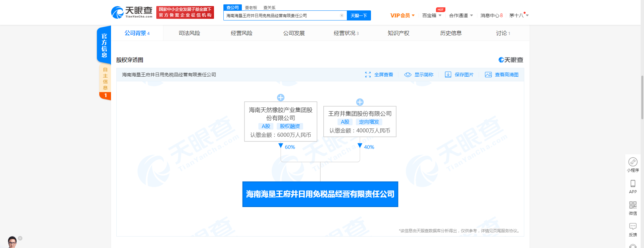Screen dimensions: 644x248
Task: Open the mini program (小程序) sidebar icon
Action: pyautogui.click(x=633, y=162)
